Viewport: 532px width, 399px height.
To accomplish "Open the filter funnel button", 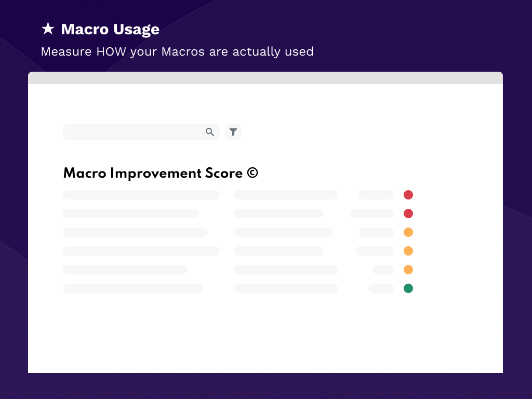I will [x=233, y=132].
